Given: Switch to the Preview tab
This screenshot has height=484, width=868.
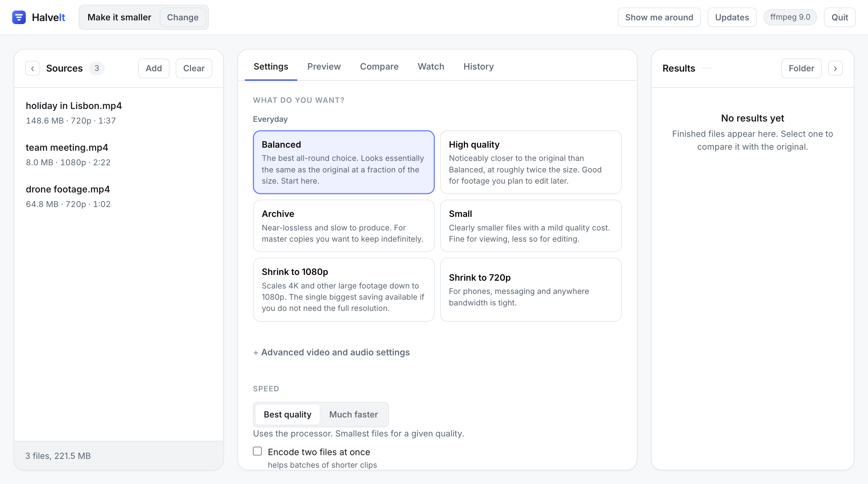Looking at the screenshot, I should [324, 67].
